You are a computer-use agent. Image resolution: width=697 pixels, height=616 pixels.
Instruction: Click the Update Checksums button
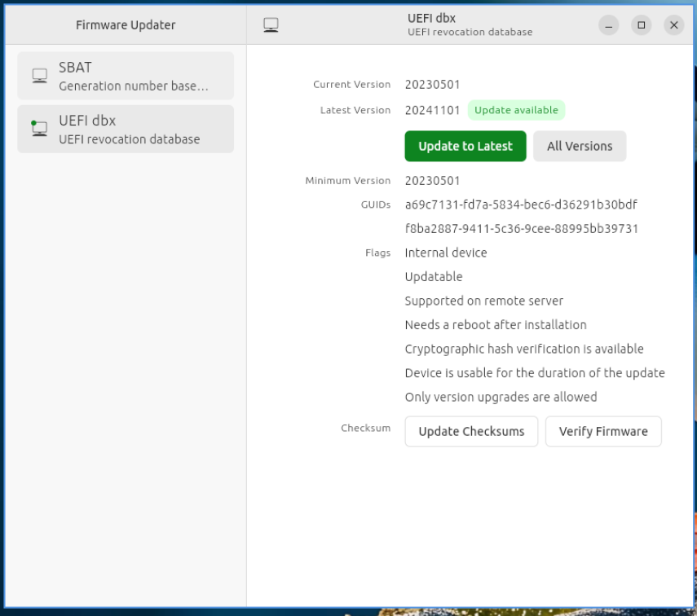point(471,432)
